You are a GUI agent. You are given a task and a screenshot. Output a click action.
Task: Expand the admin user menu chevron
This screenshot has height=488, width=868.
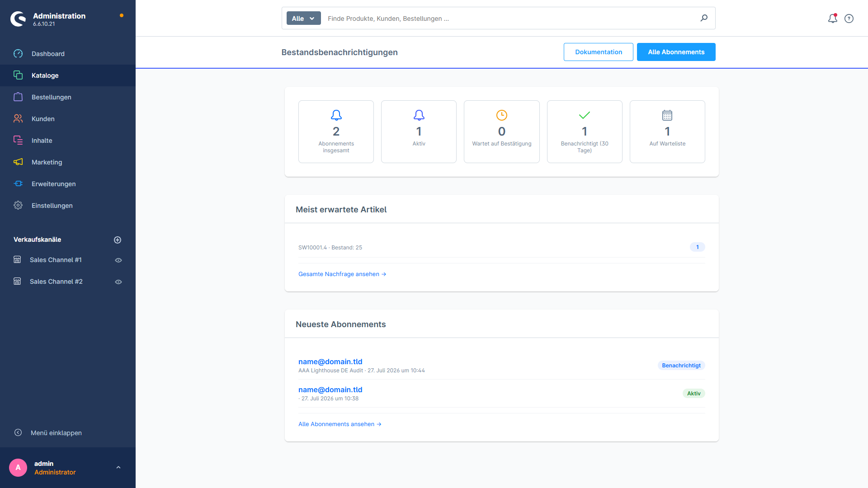click(x=118, y=468)
